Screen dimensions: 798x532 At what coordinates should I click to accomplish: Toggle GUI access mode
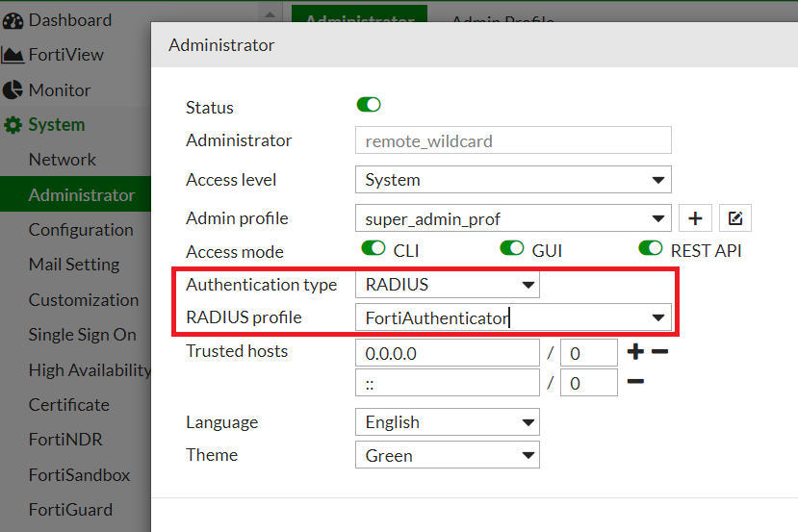coord(511,249)
